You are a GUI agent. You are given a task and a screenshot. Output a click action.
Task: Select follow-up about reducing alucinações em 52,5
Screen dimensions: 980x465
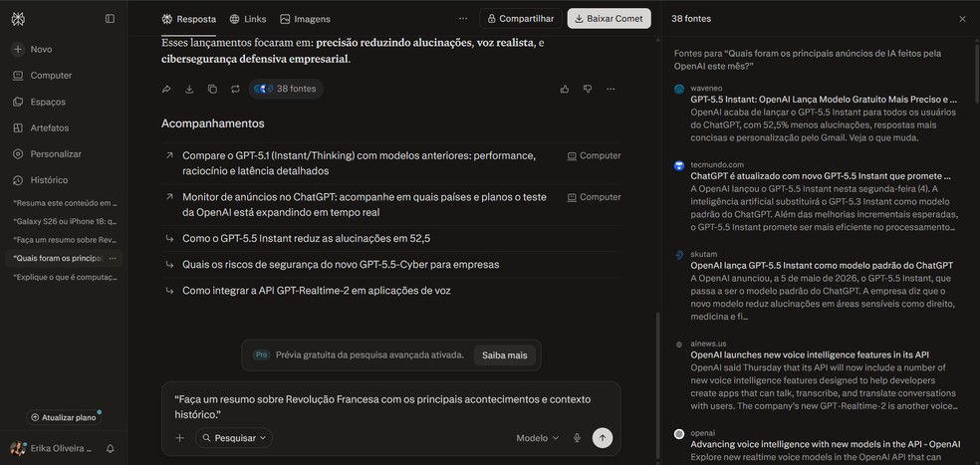click(x=391, y=238)
